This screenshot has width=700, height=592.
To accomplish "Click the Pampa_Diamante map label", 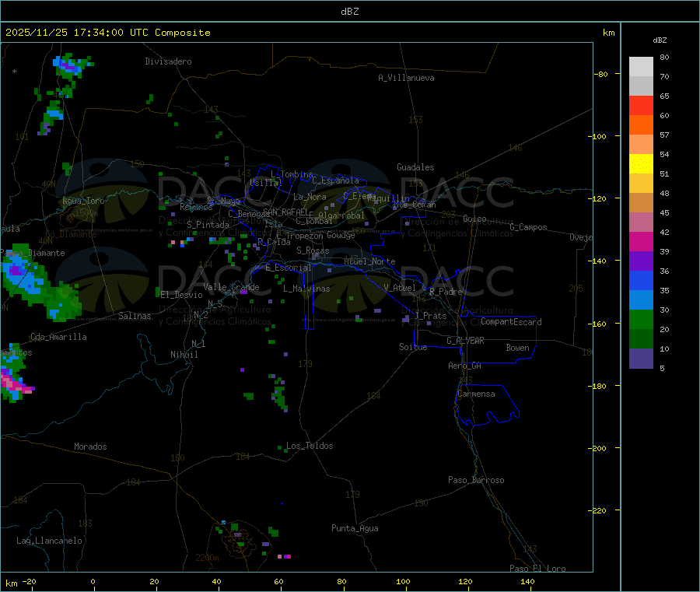I will (x=33, y=253).
